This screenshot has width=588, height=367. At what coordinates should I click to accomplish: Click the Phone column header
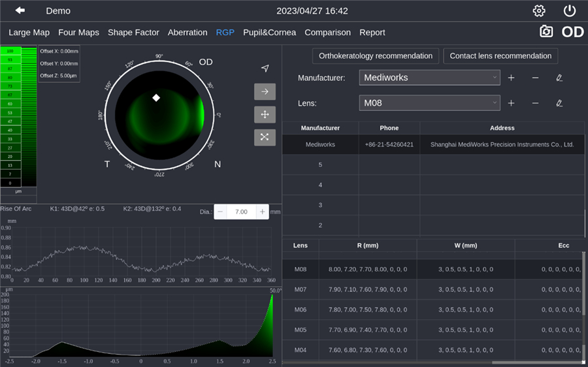389,128
